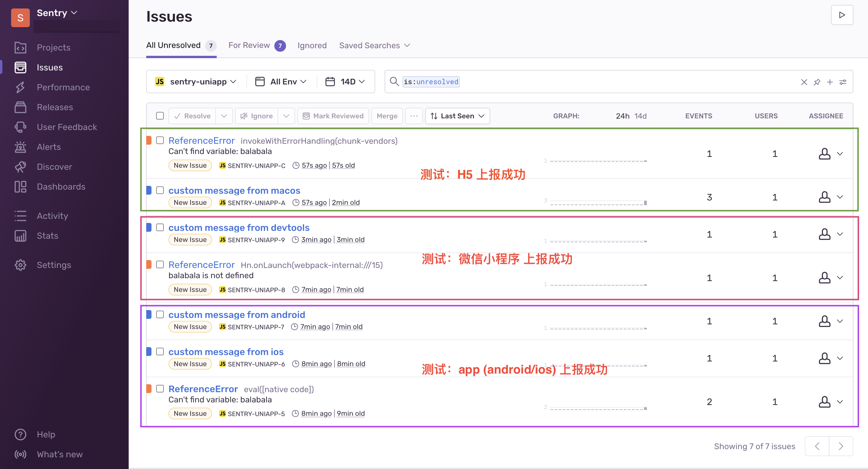Open search filter sliders icon
Image resolution: width=868 pixels, height=469 pixels.
843,82
